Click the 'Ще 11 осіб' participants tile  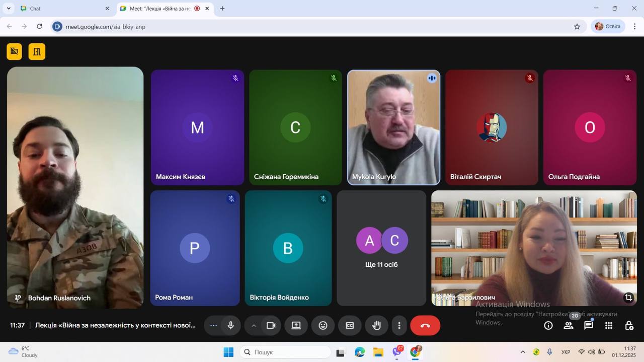[x=381, y=248]
